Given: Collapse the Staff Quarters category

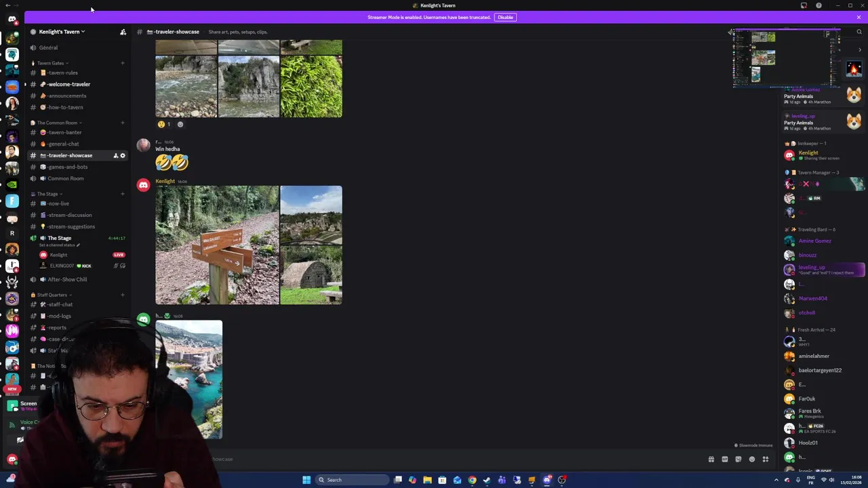Looking at the screenshot, I should point(52,295).
